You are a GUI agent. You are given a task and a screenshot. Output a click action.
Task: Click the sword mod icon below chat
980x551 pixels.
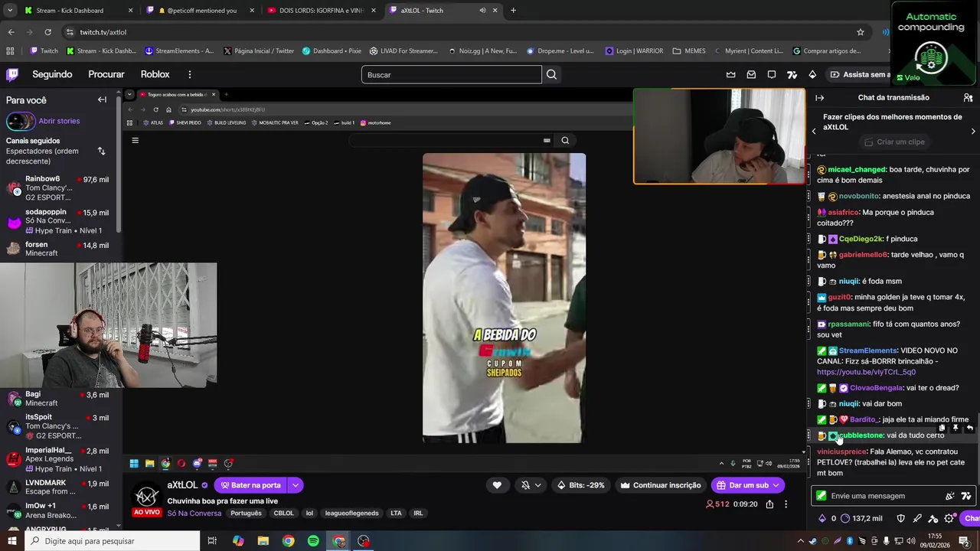917,518
